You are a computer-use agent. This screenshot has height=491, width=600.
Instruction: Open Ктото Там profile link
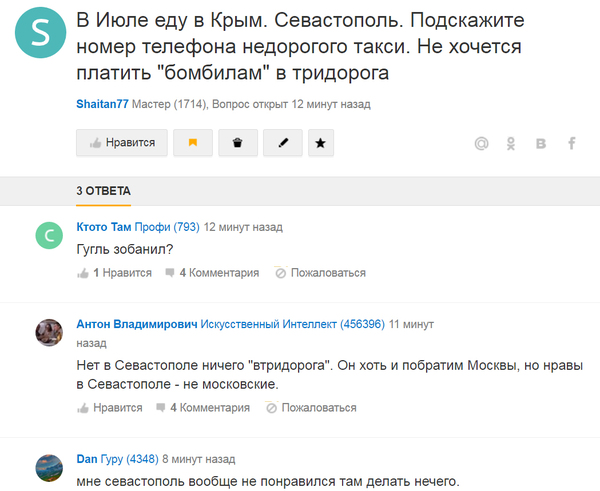point(104,227)
